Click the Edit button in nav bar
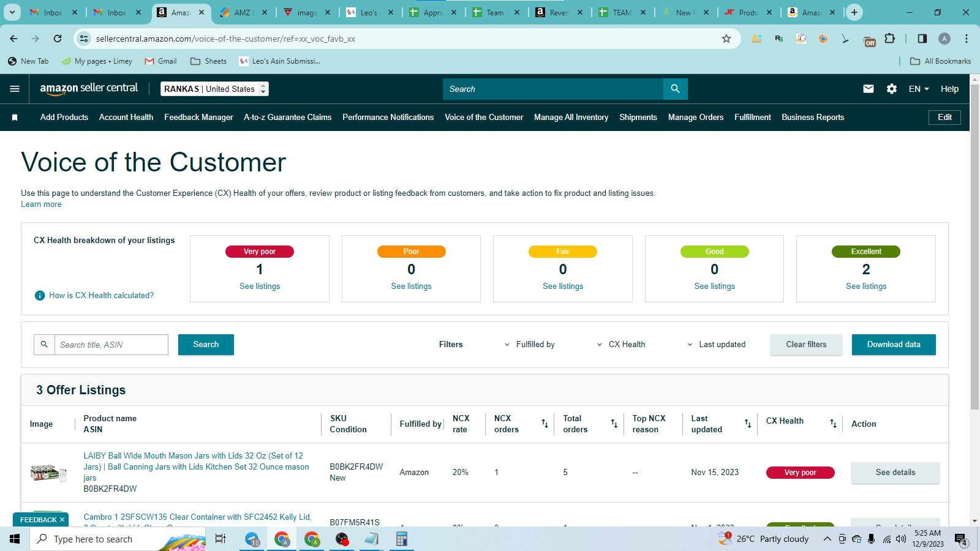 944,118
